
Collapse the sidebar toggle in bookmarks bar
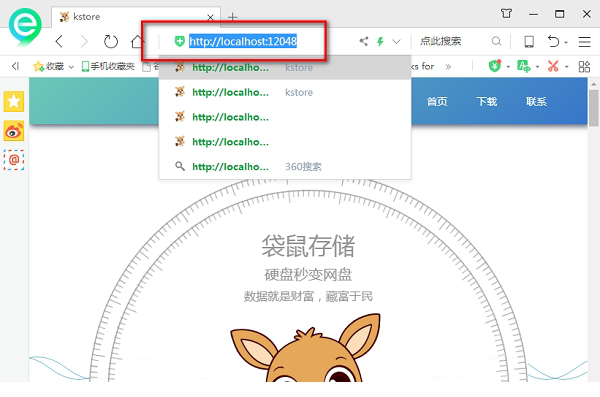click(15, 67)
